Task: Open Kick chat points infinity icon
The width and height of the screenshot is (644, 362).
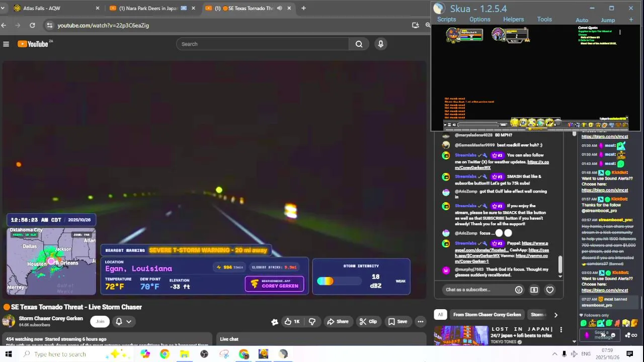Action: 633,335
